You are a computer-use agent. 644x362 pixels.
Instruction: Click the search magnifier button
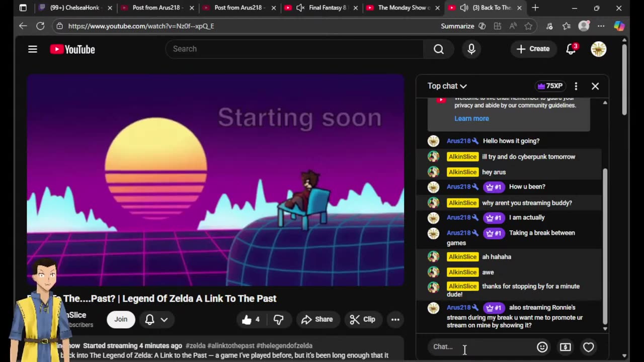(439, 49)
